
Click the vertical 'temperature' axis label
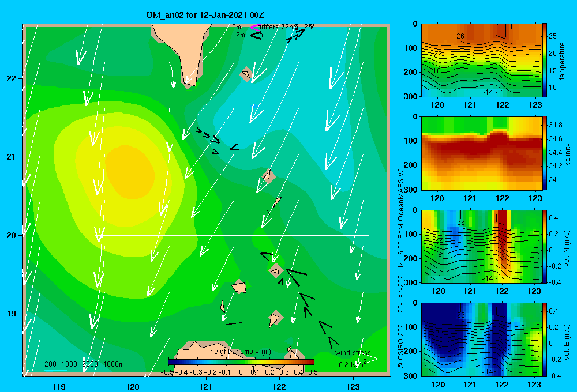(562, 61)
